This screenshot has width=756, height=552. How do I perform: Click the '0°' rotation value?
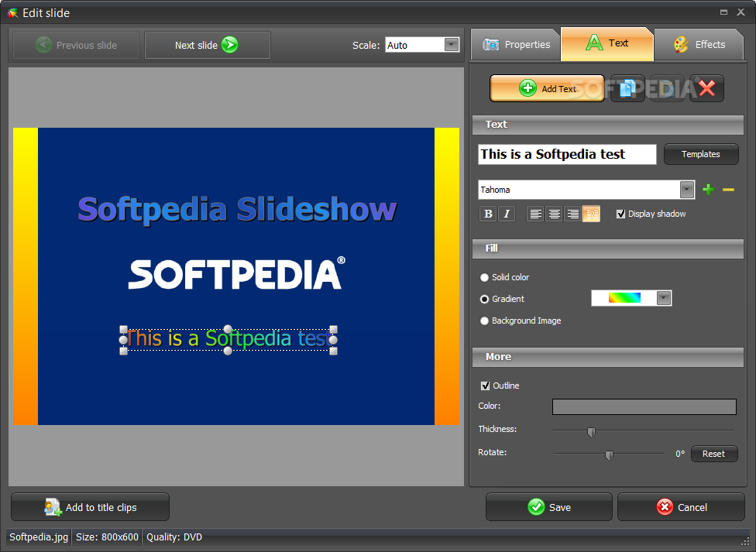click(680, 454)
